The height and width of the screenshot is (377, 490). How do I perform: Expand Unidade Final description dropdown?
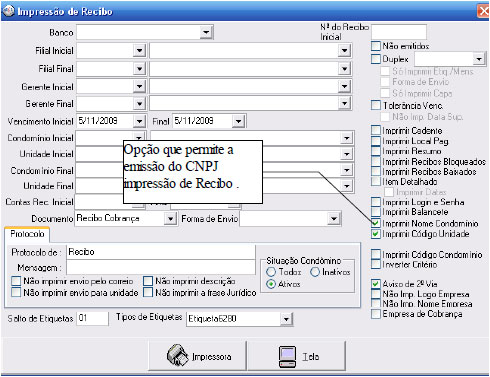(347, 186)
